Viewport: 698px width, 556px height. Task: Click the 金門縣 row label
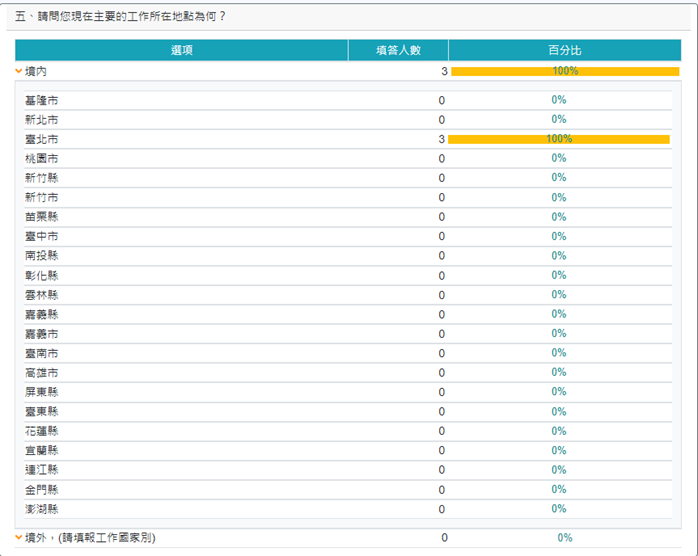point(42,489)
